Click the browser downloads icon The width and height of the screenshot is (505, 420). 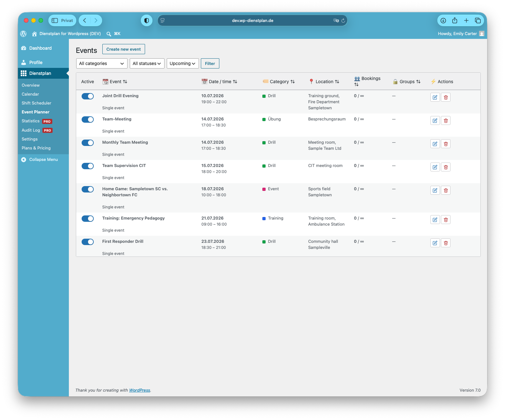pyautogui.click(x=443, y=20)
